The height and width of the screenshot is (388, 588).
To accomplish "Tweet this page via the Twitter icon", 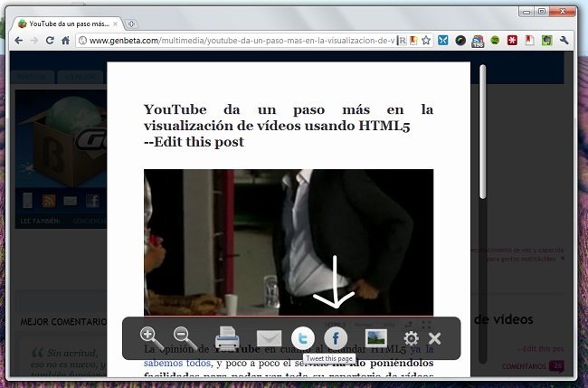I will tap(303, 338).
